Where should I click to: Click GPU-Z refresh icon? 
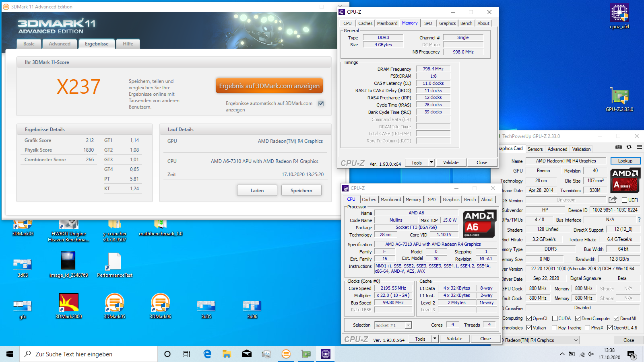click(x=629, y=147)
